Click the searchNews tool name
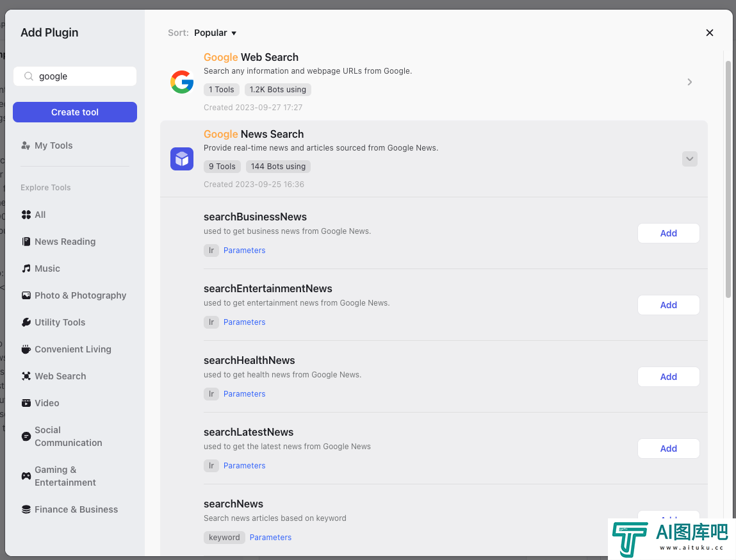Screen dimensions: 736x560 click(233, 504)
